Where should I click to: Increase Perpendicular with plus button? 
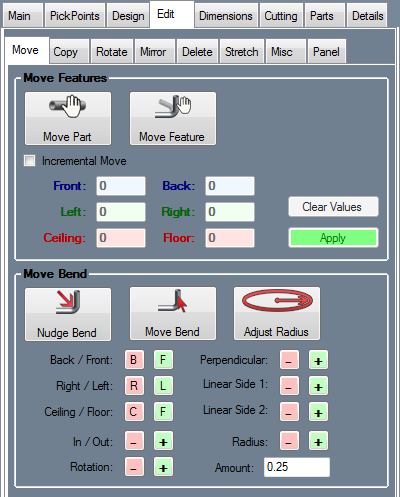point(318,360)
